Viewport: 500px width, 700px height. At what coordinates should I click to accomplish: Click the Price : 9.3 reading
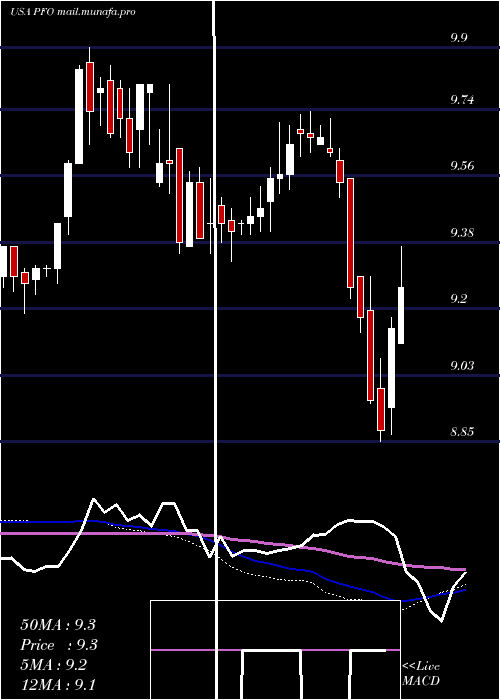point(59,645)
